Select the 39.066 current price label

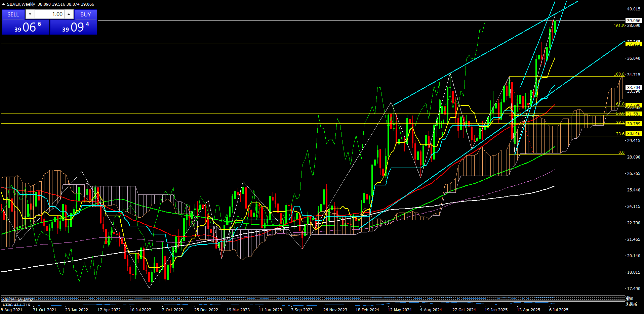(634, 20)
